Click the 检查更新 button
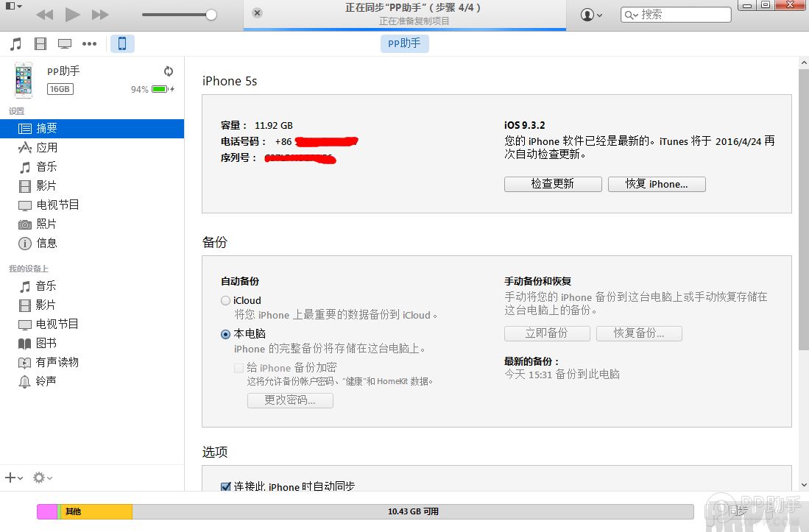Viewport: 809px width, 532px height. [x=553, y=184]
